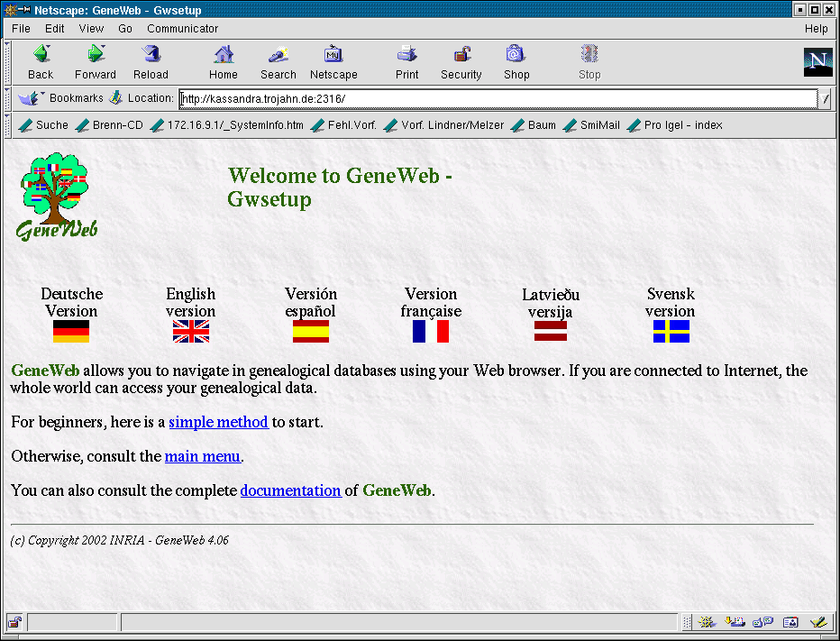The height and width of the screenshot is (641, 840).
Task: Click into the Location URL field
Action: coord(498,98)
